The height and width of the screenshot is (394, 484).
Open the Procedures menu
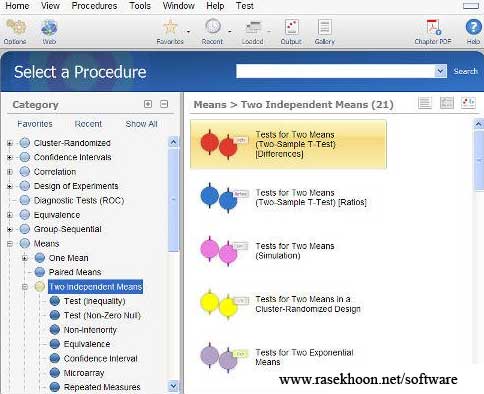[94, 6]
